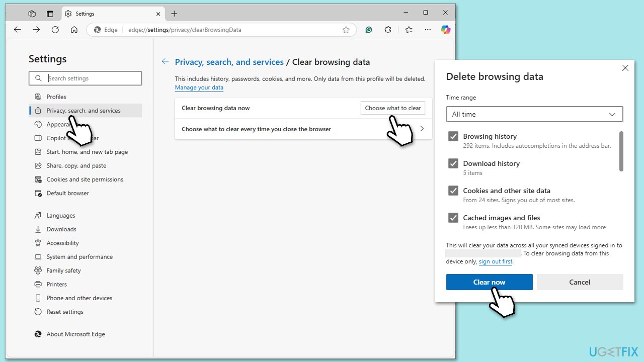Follow the Manage your data link
The image size is (644, 362).
pos(199,87)
